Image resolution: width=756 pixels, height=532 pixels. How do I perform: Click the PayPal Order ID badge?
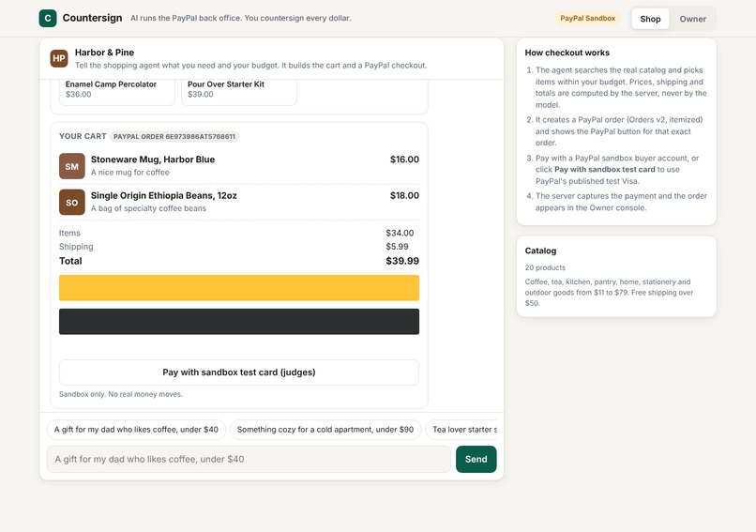tap(174, 136)
